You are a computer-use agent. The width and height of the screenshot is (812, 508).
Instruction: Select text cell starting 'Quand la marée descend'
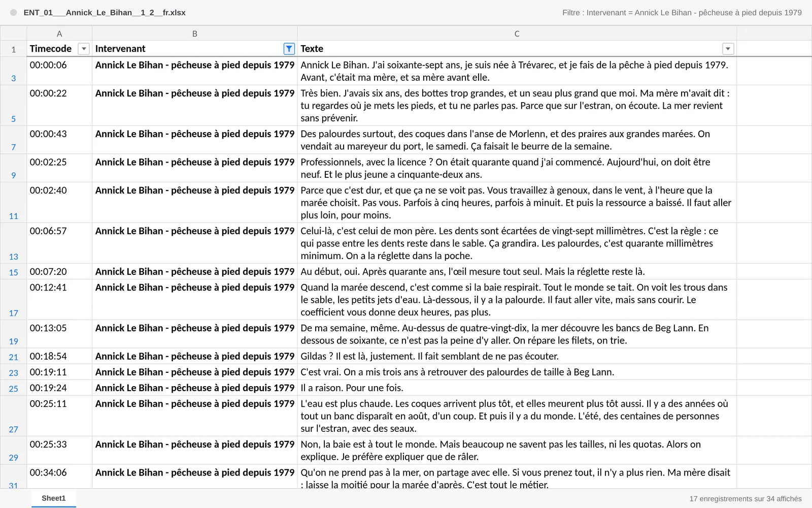tap(517, 300)
